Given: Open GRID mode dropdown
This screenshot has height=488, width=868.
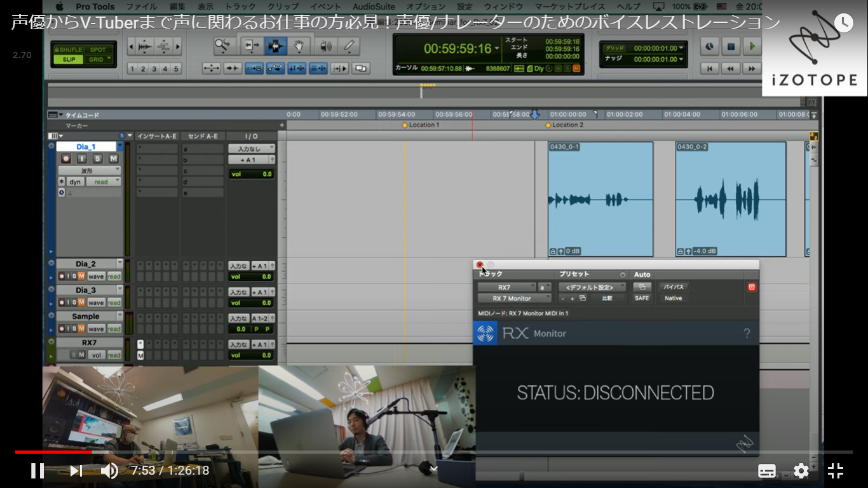Looking at the screenshot, I should tap(99, 60).
